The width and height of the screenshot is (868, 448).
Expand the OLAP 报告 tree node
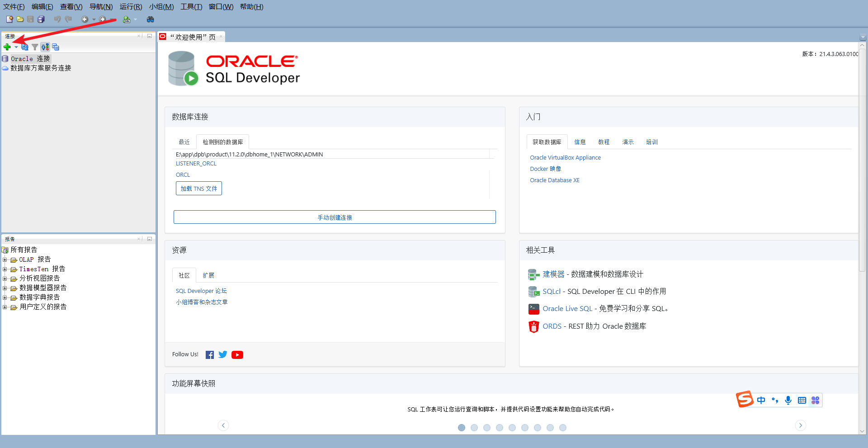[x=5, y=259]
